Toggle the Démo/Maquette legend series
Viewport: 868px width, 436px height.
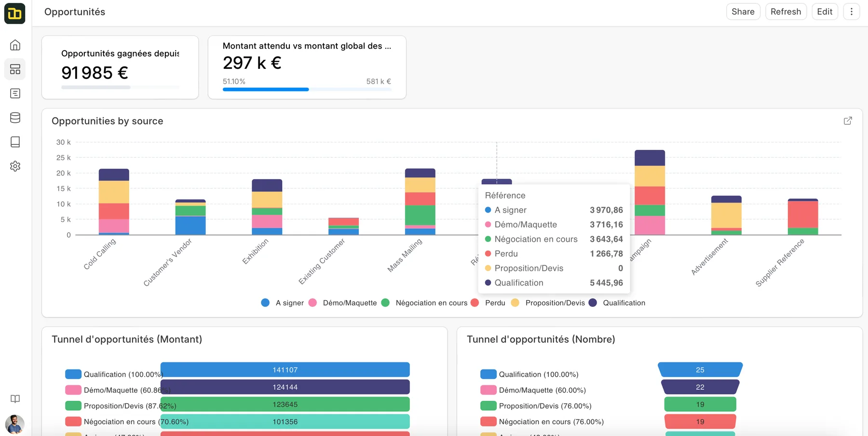[x=343, y=303]
